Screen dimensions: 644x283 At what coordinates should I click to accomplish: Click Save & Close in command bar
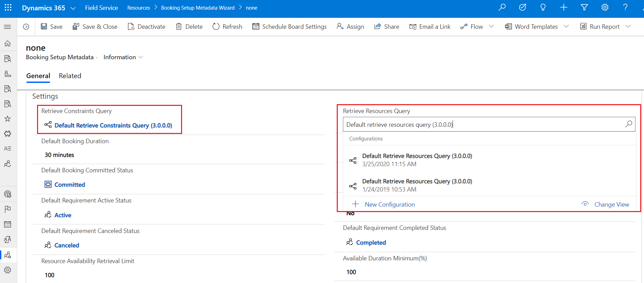click(x=95, y=27)
